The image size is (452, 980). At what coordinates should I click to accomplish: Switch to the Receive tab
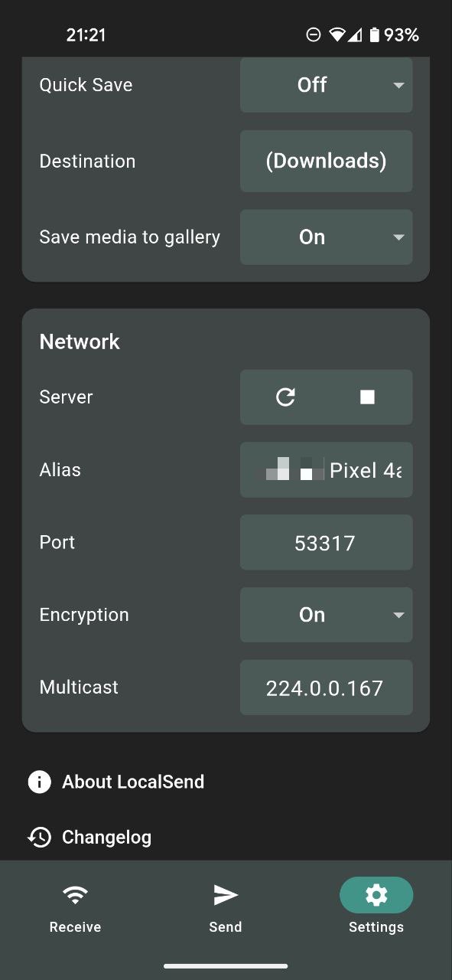click(x=74, y=907)
